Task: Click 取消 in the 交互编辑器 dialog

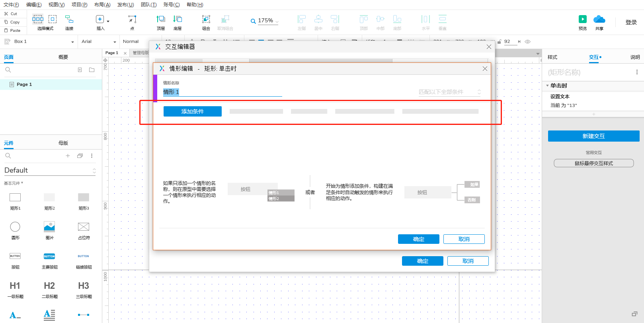Action: (468, 261)
